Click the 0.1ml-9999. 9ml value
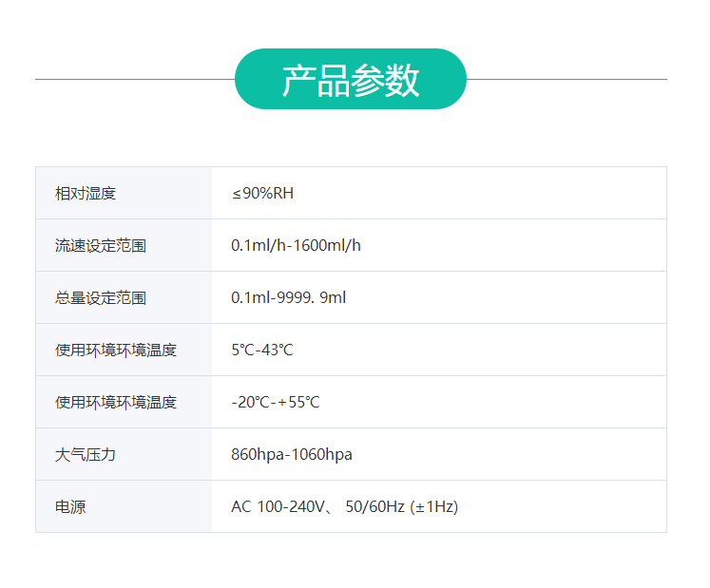710x588 pixels. point(288,298)
